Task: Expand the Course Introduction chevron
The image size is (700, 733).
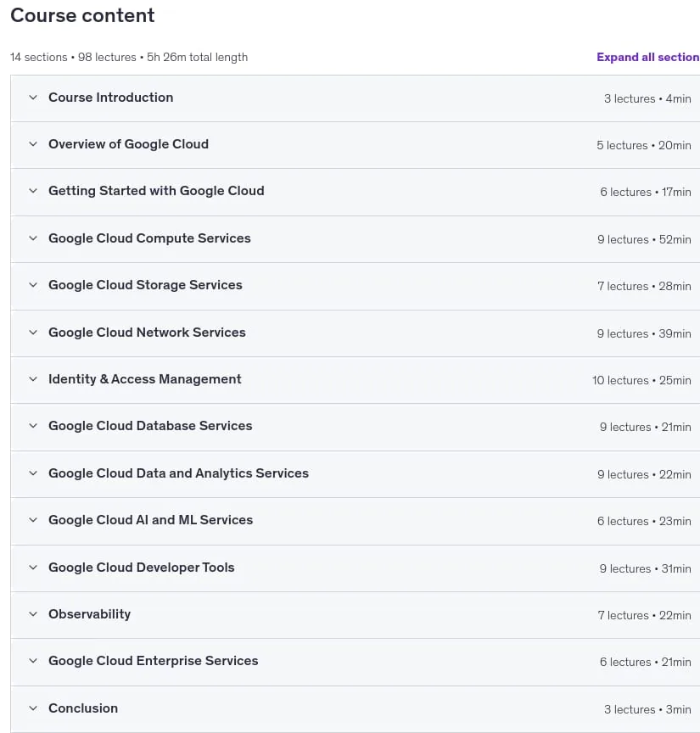Action: [x=33, y=98]
